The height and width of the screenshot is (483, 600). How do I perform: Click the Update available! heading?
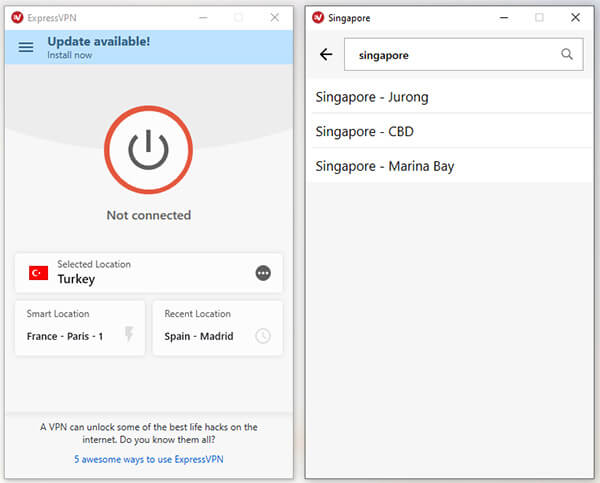[x=99, y=41]
